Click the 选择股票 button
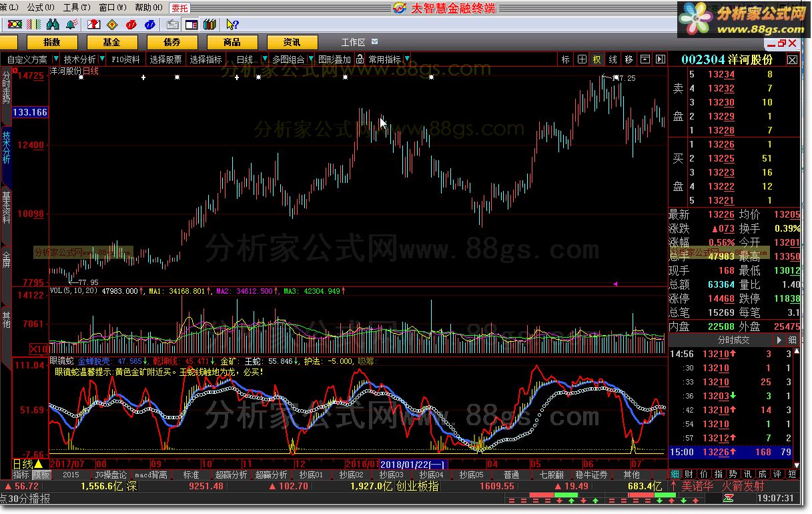The height and width of the screenshot is (514, 812). [165, 59]
